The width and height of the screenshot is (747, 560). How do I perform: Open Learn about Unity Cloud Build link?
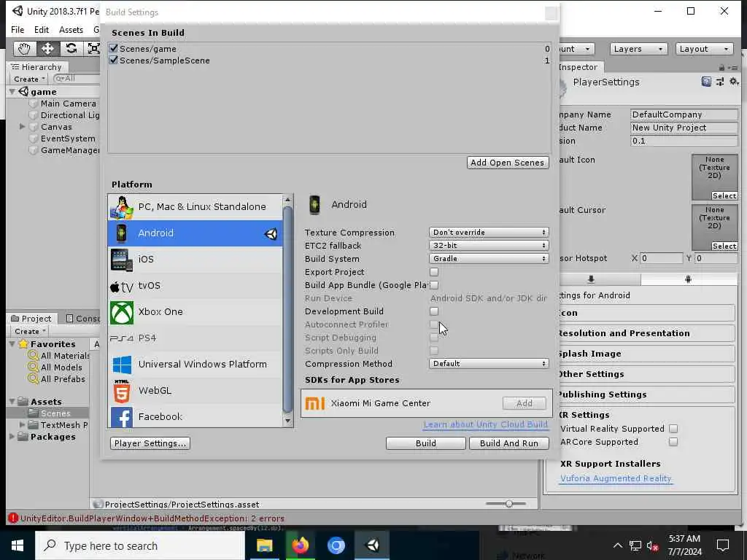(485, 424)
